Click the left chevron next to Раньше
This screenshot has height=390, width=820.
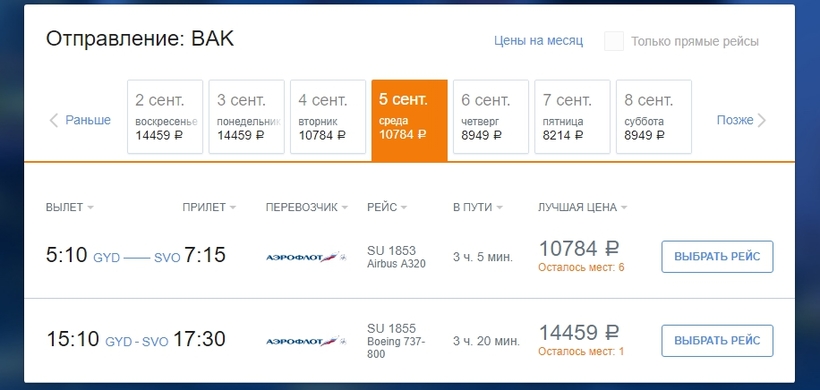53,121
